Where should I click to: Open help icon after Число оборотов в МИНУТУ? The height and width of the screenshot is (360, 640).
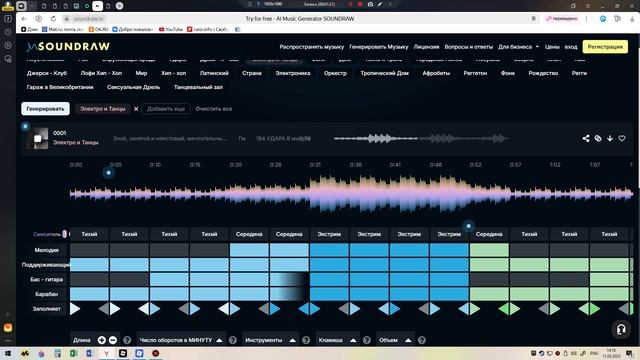pyautogui.click(x=233, y=340)
